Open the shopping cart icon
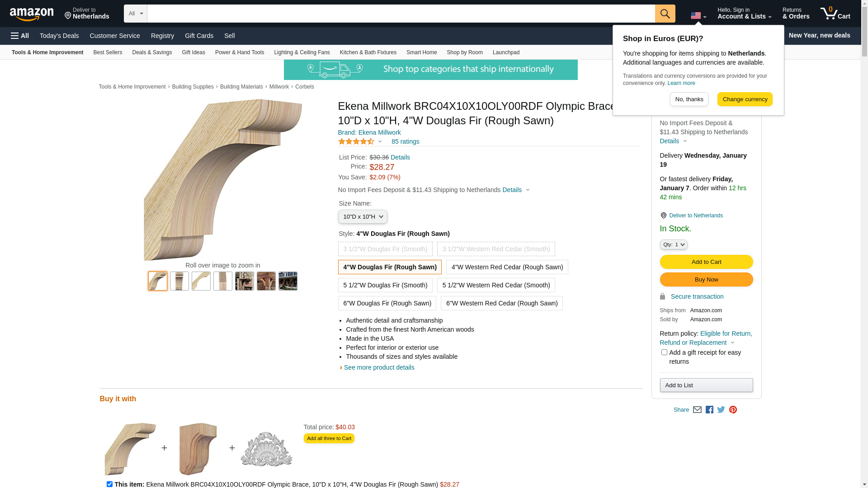This screenshot has height=488, width=868. [835, 14]
